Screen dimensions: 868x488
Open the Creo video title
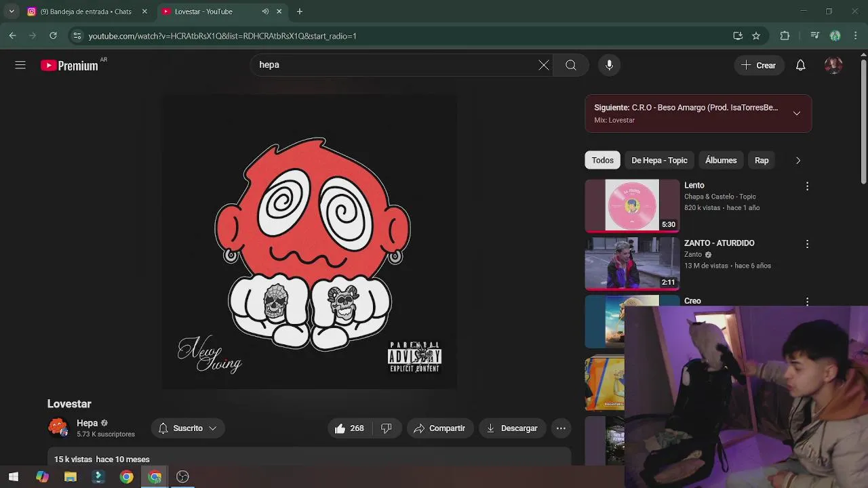pos(692,301)
